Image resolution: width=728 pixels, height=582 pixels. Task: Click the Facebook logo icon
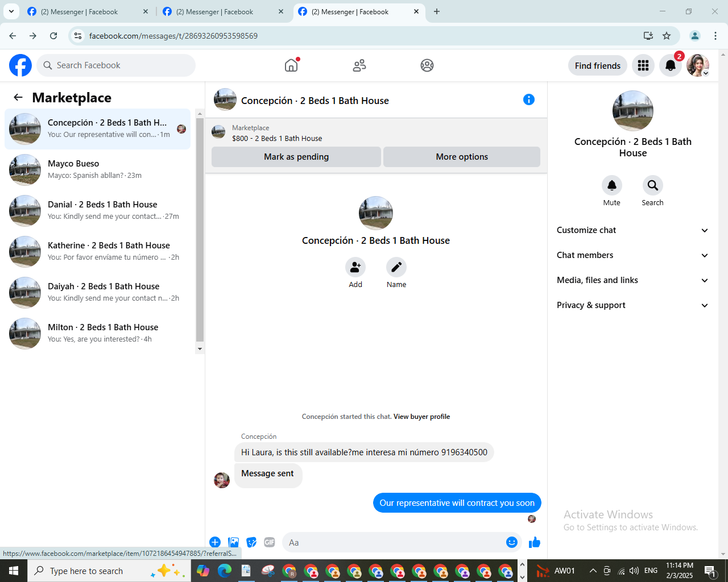(x=20, y=65)
